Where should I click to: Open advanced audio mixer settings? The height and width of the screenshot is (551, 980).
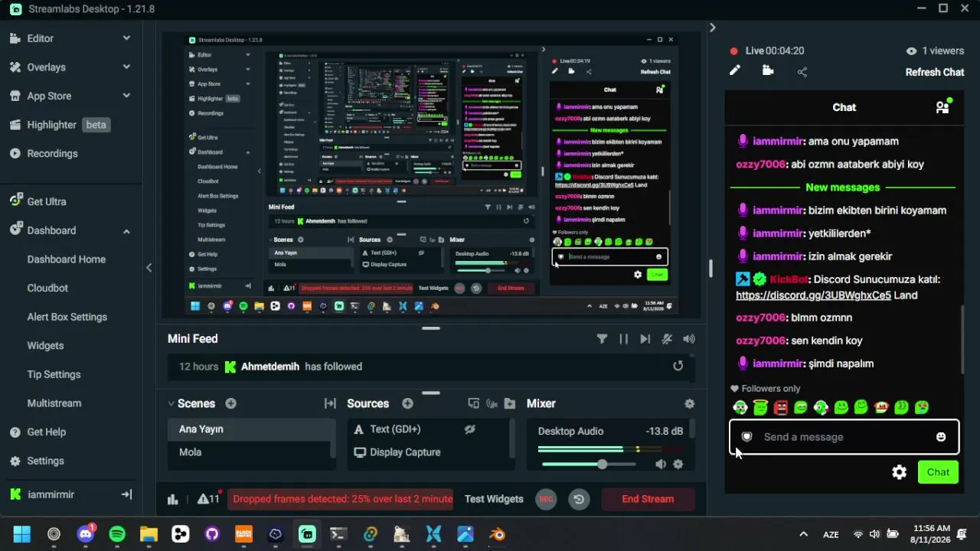(x=689, y=403)
